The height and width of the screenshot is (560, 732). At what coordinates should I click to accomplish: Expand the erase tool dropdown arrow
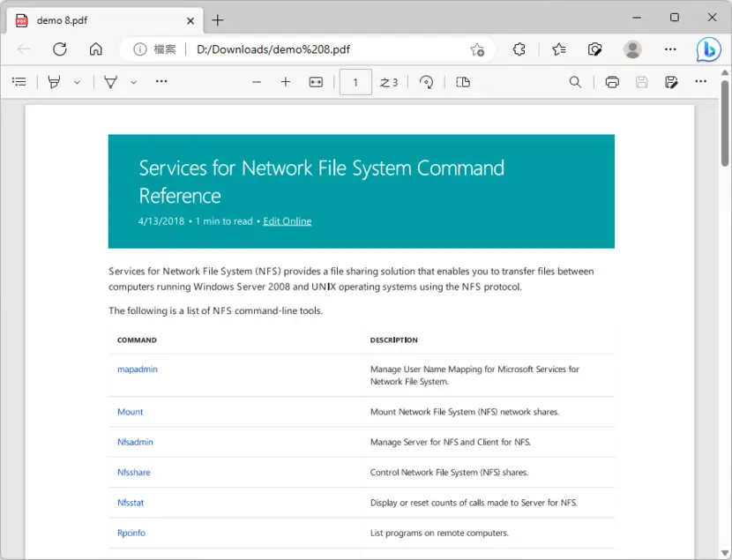[x=133, y=83]
